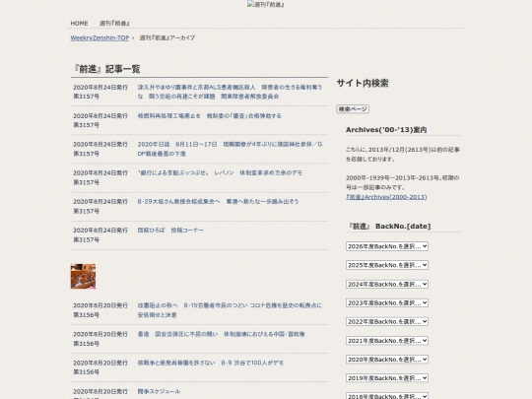The height and width of the screenshot is (399, 532).
Task: Open the HOME navigation item
Action: coord(79,23)
